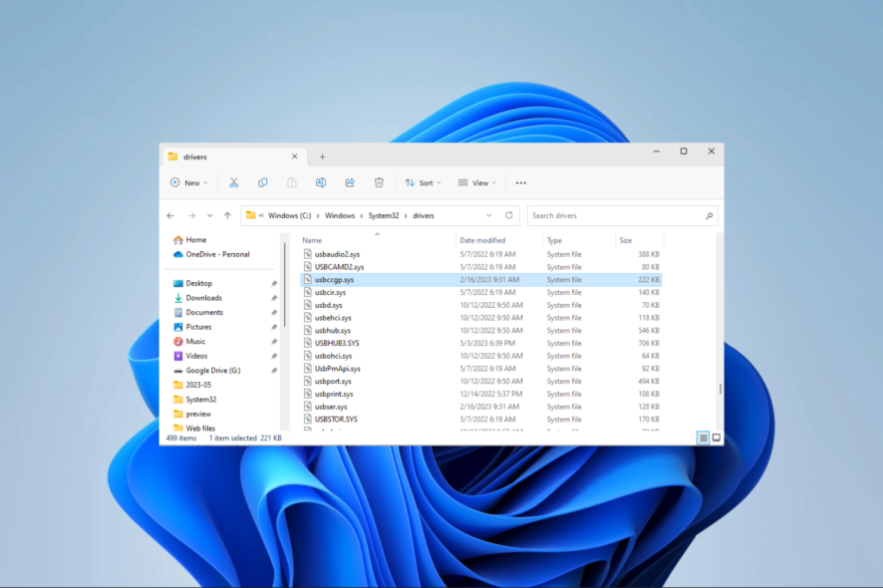Refresh the folder view

point(508,215)
